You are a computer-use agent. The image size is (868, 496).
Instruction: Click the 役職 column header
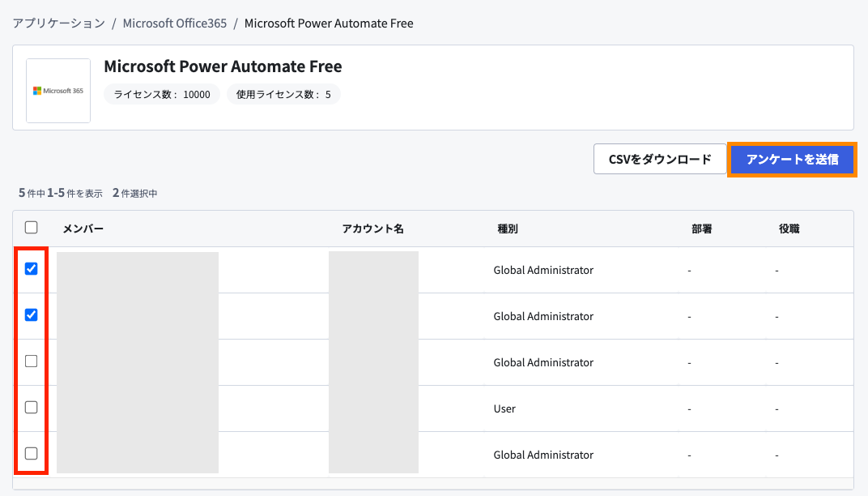pos(789,229)
